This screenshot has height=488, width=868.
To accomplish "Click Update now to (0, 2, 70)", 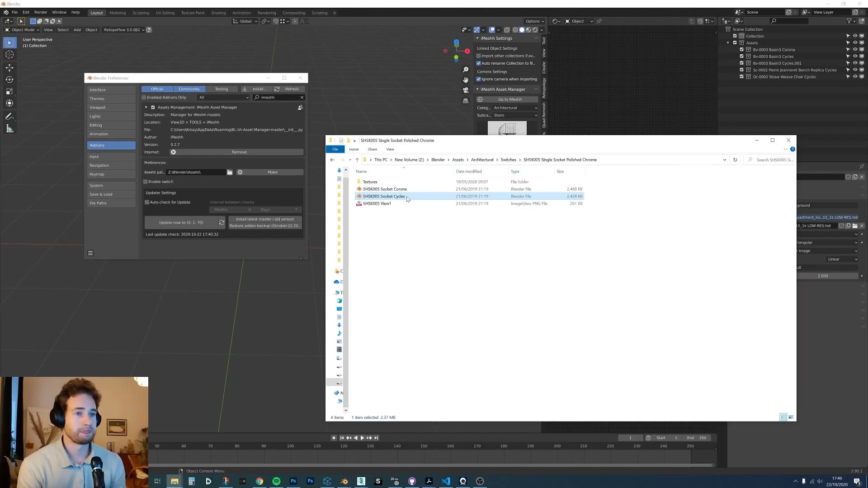I will [x=181, y=222].
